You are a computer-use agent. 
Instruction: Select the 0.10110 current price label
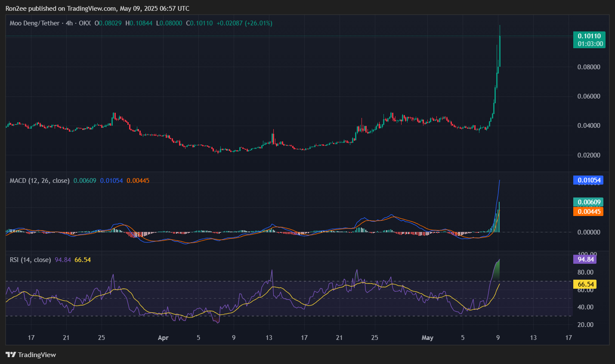click(589, 37)
